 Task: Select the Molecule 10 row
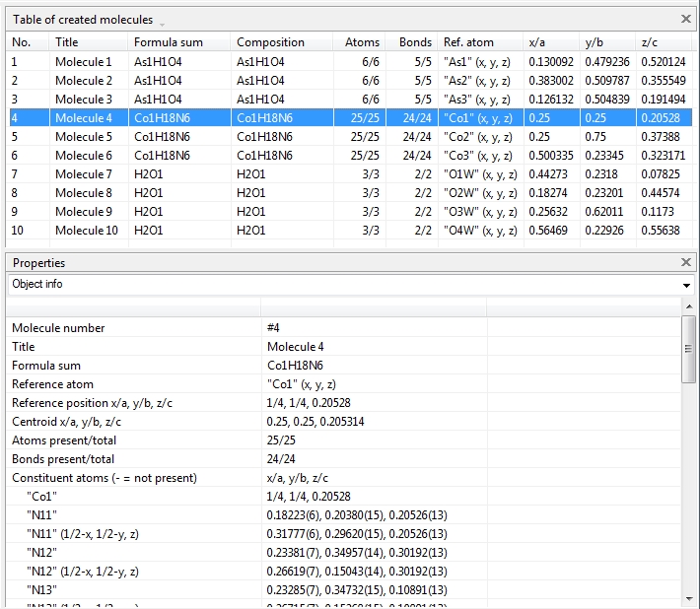pyautogui.click(x=86, y=231)
